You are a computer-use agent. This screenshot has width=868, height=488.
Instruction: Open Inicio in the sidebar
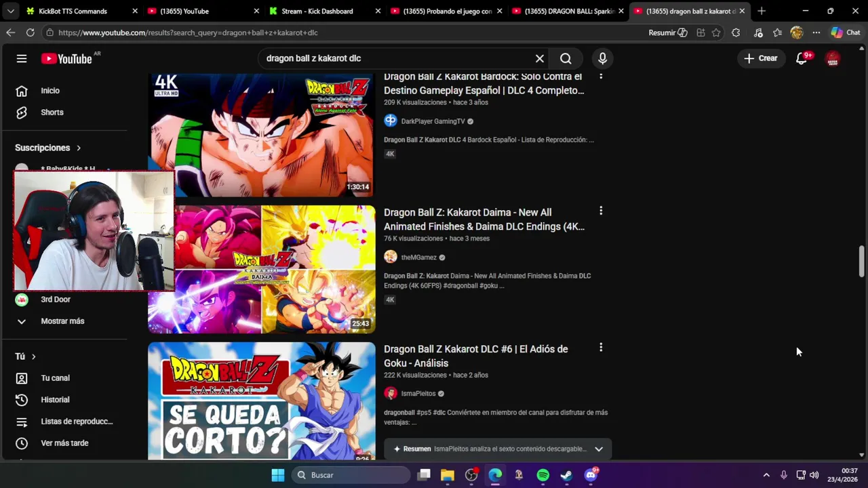tap(50, 91)
